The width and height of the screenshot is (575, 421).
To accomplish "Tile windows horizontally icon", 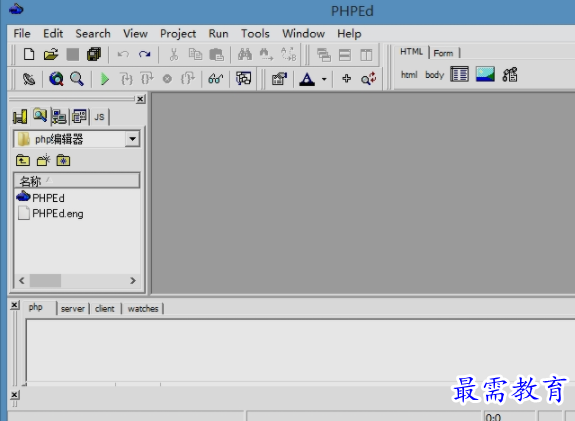I will [x=345, y=55].
